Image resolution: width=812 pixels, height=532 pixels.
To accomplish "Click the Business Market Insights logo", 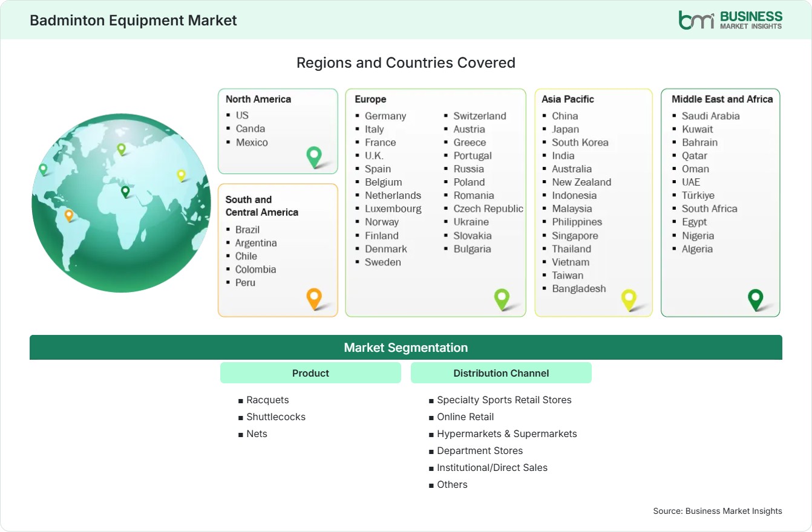I will [x=730, y=20].
